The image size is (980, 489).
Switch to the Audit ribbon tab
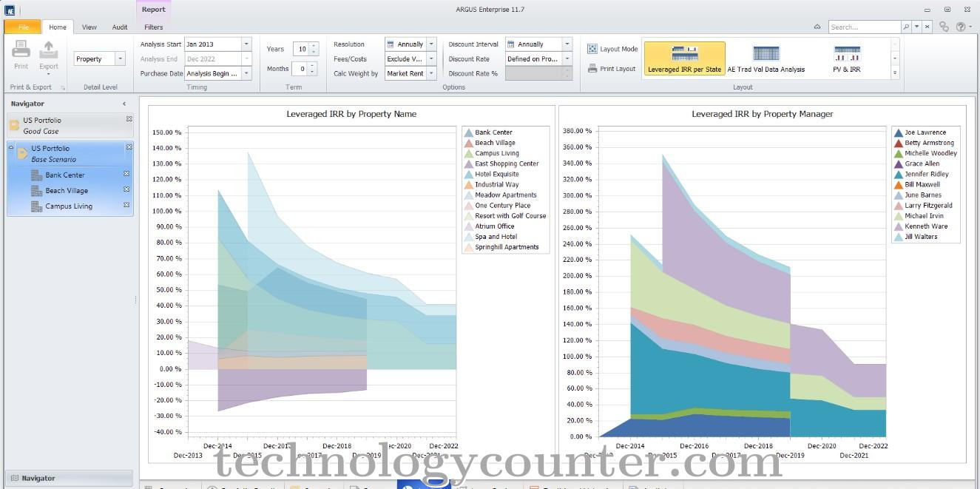pyautogui.click(x=120, y=27)
